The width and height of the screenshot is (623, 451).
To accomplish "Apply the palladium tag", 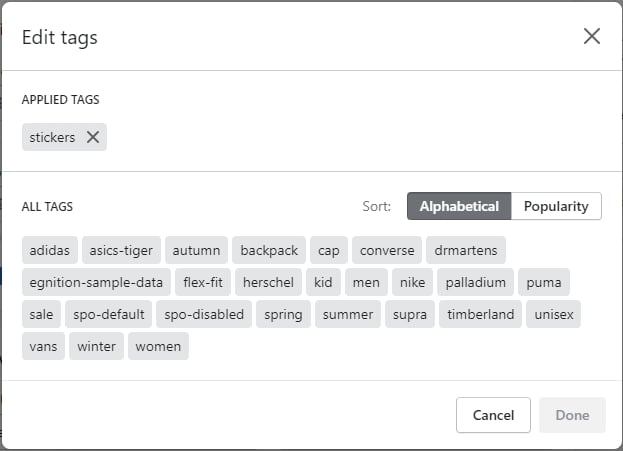I will click(x=476, y=282).
